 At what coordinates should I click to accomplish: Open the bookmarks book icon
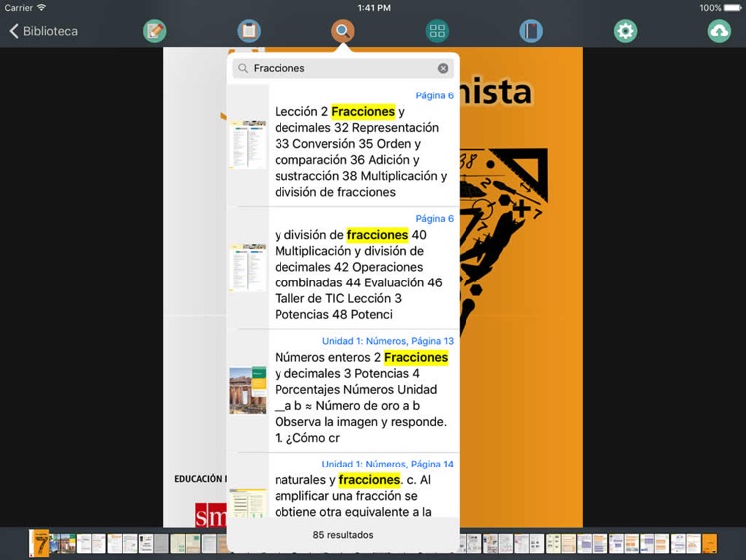coord(531,31)
